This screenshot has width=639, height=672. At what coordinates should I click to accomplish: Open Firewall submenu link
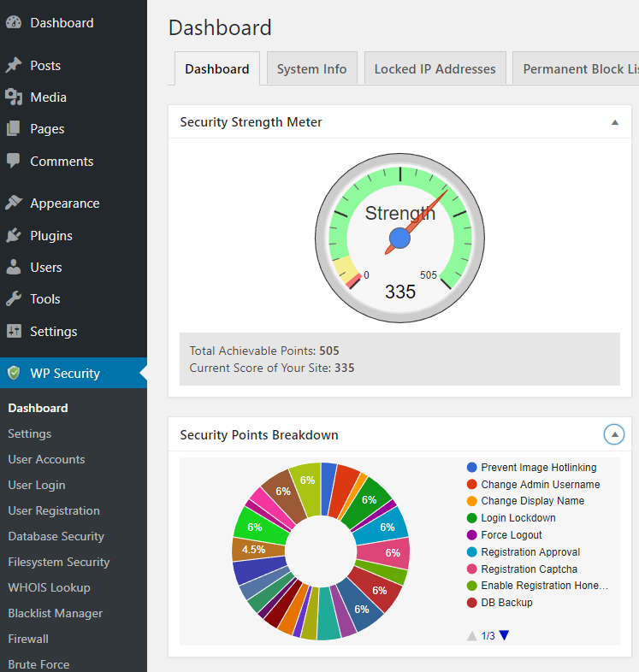click(28, 639)
